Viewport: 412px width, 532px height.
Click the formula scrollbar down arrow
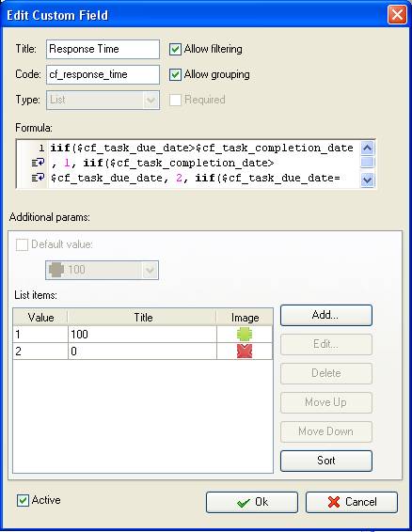[367, 180]
